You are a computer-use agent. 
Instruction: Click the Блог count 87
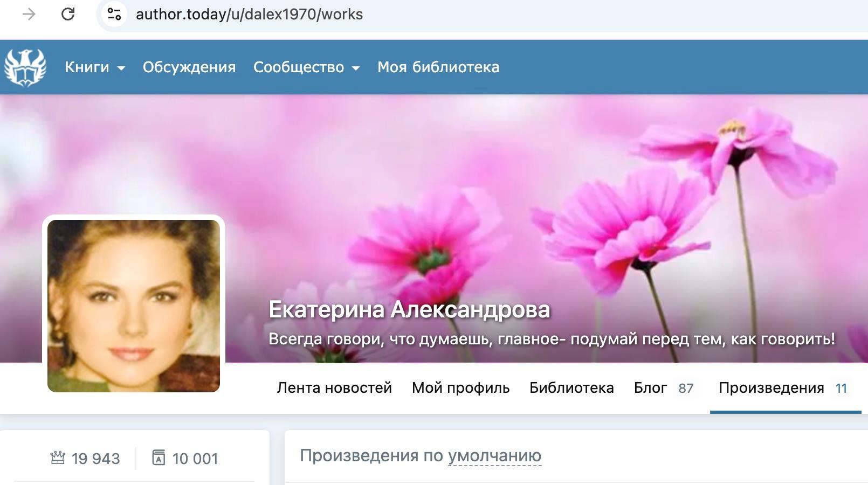click(x=686, y=389)
